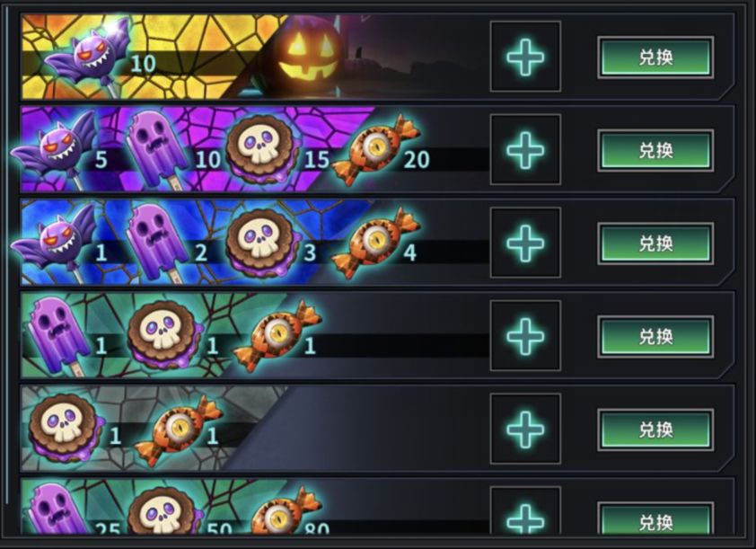Click the plus slot in the gray row
This screenshot has height=549, width=756.
(x=525, y=429)
